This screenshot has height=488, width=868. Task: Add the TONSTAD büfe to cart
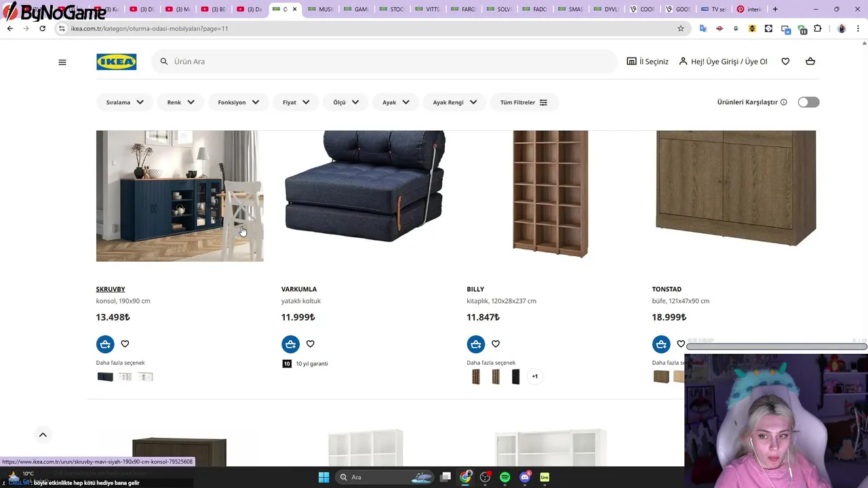(x=661, y=344)
